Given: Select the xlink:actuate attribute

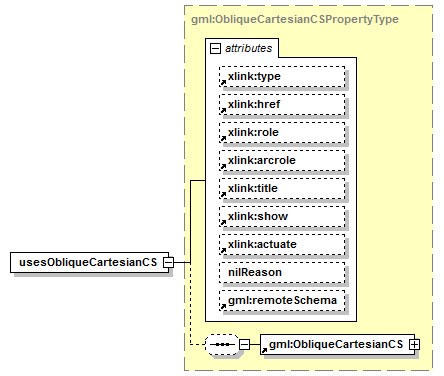Looking at the screenshot, I should 282,245.
